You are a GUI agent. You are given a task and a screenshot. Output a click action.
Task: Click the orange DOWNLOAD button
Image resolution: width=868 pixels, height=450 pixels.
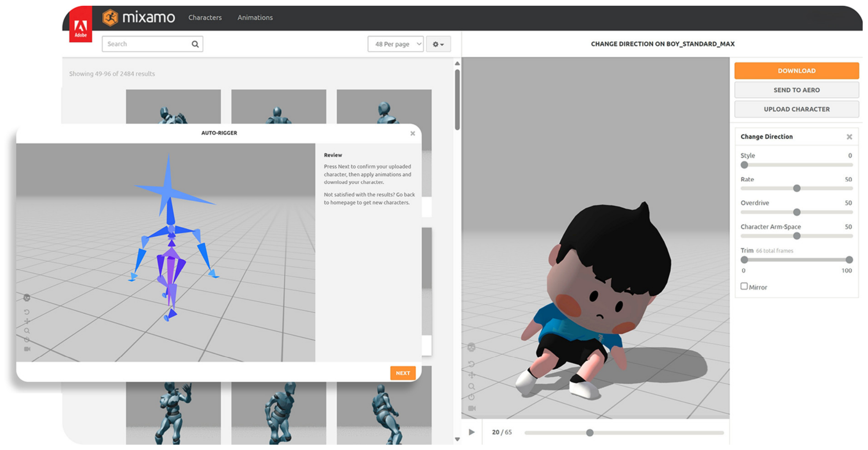[x=796, y=70]
